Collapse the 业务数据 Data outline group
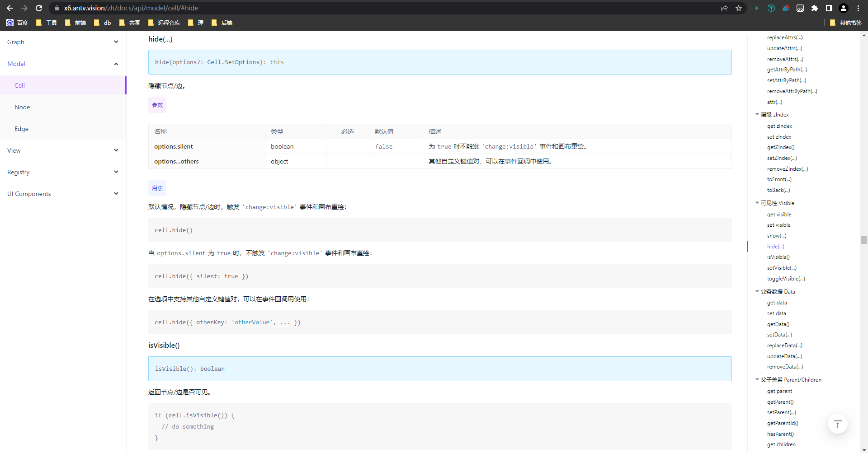The height and width of the screenshot is (453, 868). pos(757,291)
